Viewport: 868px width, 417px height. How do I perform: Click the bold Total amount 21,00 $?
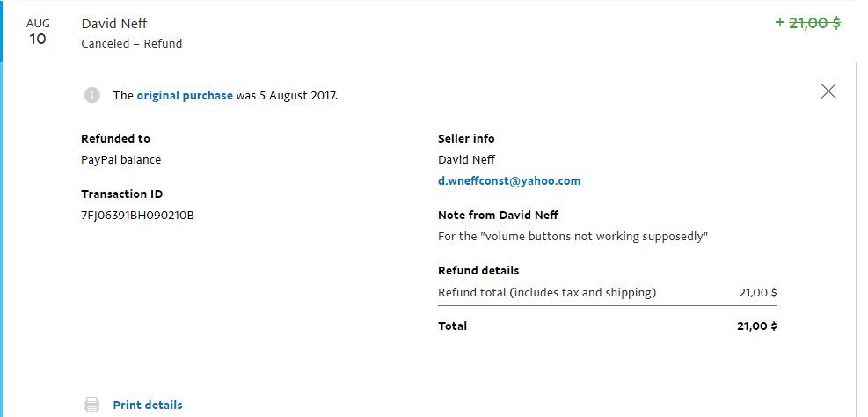click(756, 326)
